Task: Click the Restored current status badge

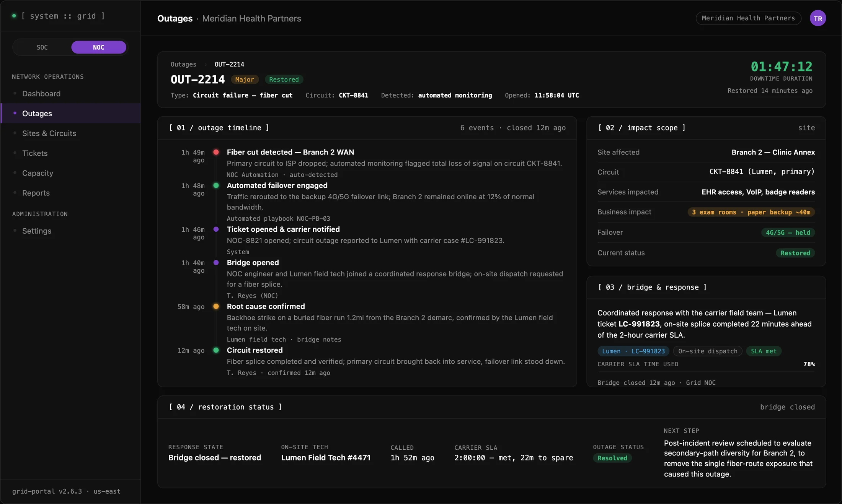Action: coord(795,253)
